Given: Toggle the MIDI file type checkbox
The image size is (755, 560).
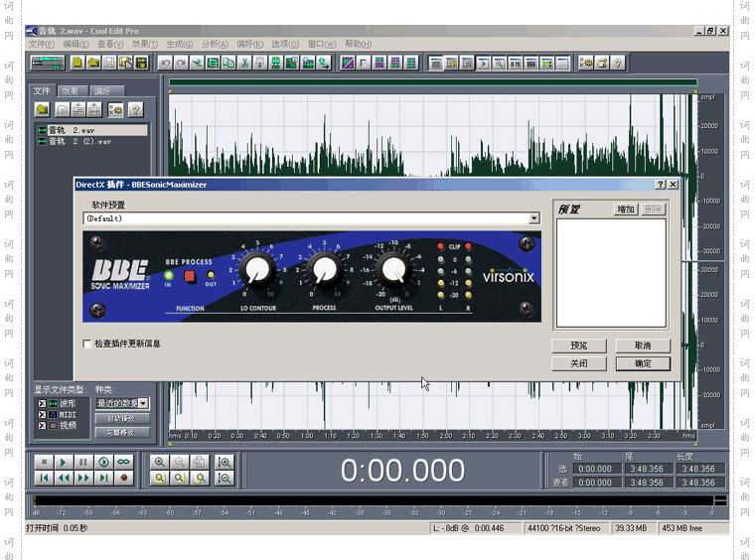Looking at the screenshot, I should 42,415.
